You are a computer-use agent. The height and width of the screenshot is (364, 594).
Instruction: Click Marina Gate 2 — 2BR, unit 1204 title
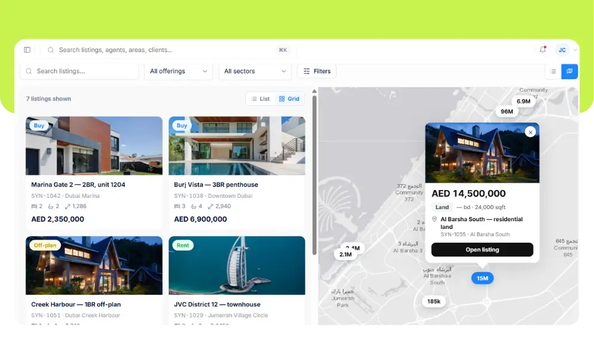(x=78, y=185)
